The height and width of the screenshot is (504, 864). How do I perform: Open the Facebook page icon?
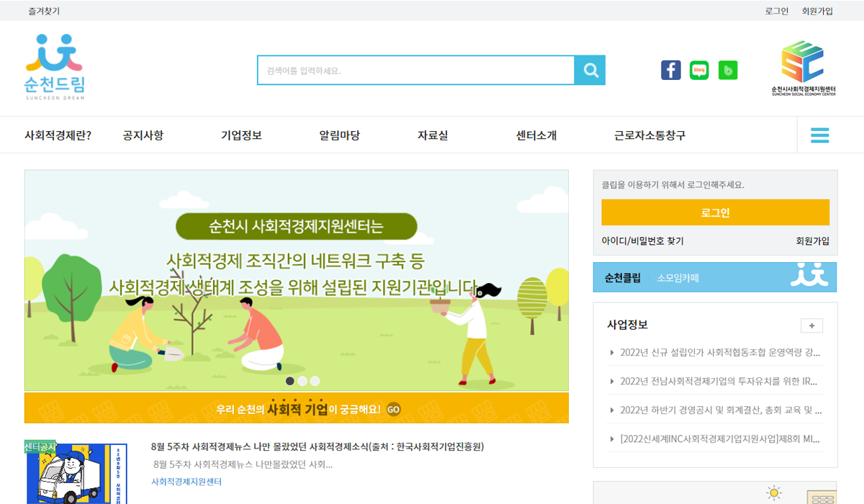670,70
